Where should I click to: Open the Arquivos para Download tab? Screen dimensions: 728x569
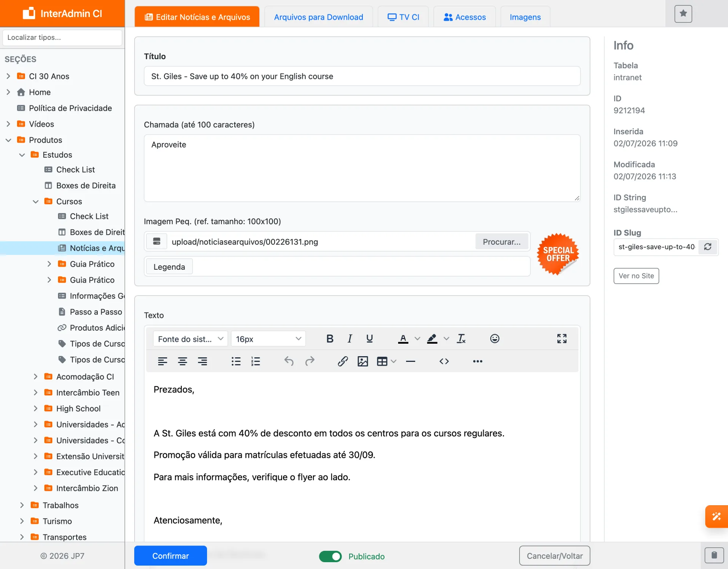tap(318, 17)
